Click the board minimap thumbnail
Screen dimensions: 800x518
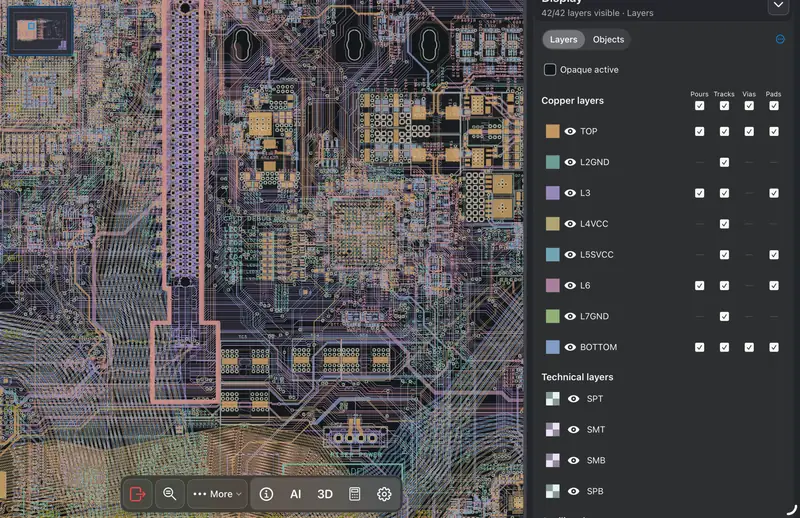click(x=40, y=30)
